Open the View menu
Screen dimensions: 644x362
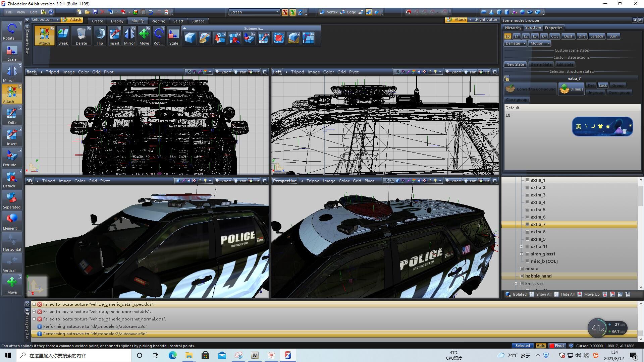pos(21,12)
